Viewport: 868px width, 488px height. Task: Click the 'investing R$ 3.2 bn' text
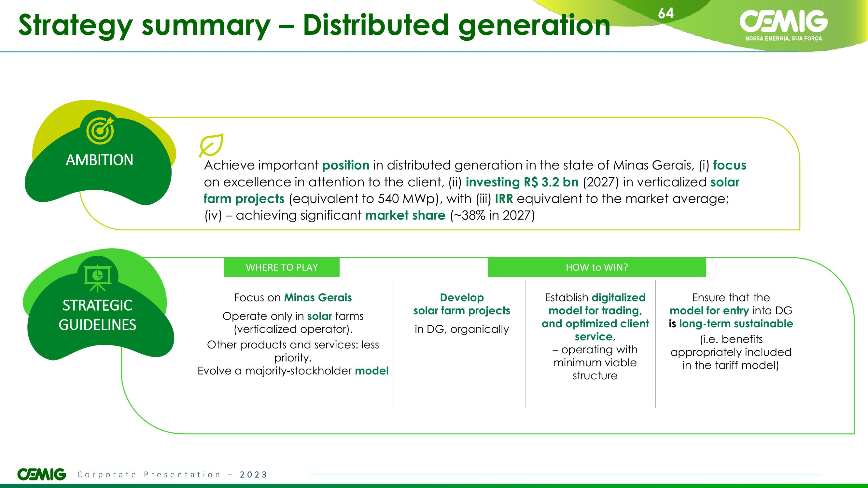tap(522, 182)
